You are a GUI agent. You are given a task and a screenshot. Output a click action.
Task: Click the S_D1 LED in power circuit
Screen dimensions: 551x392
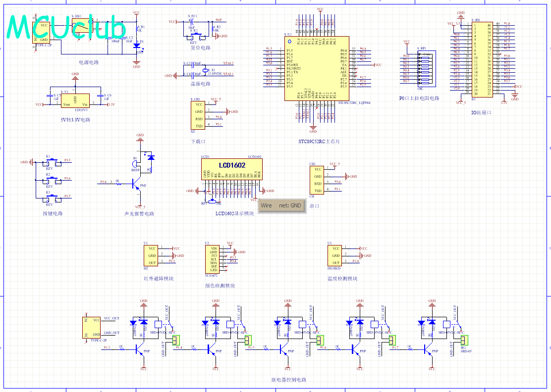137,46
